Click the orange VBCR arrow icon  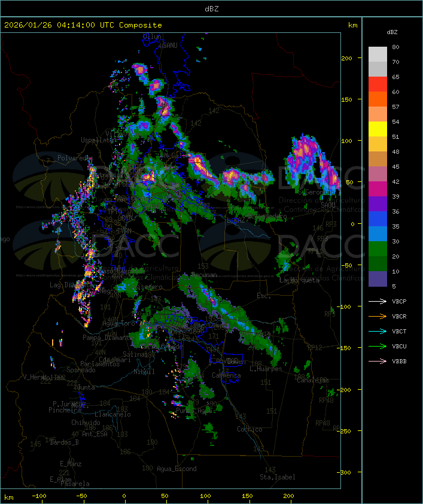click(x=378, y=316)
